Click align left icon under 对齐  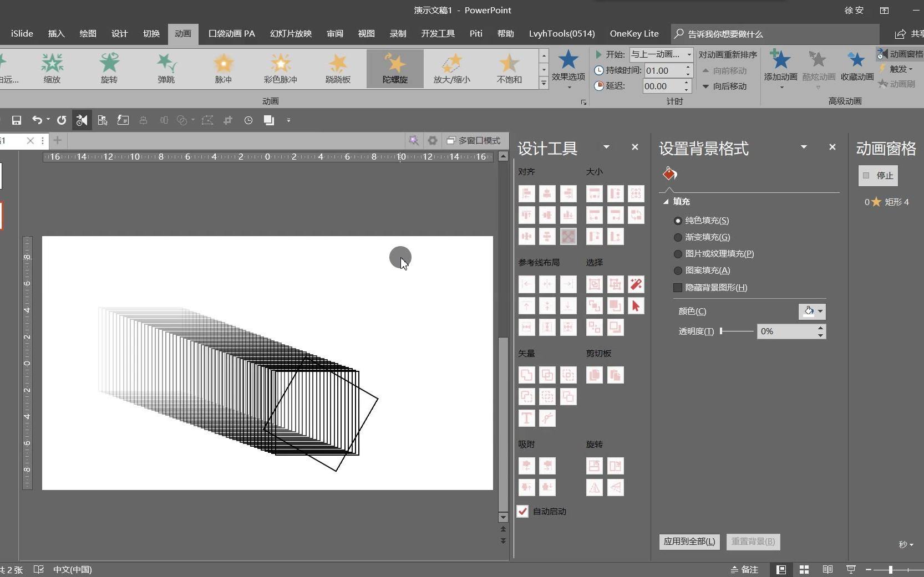click(x=526, y=193)
